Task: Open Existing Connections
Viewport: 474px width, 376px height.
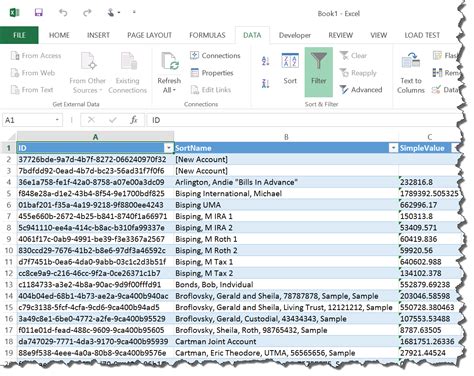Action: tap(128, 73)
